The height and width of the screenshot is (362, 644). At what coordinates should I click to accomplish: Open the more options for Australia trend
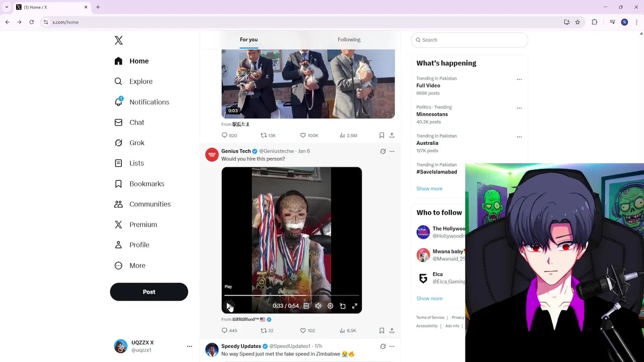coord(519,137)
